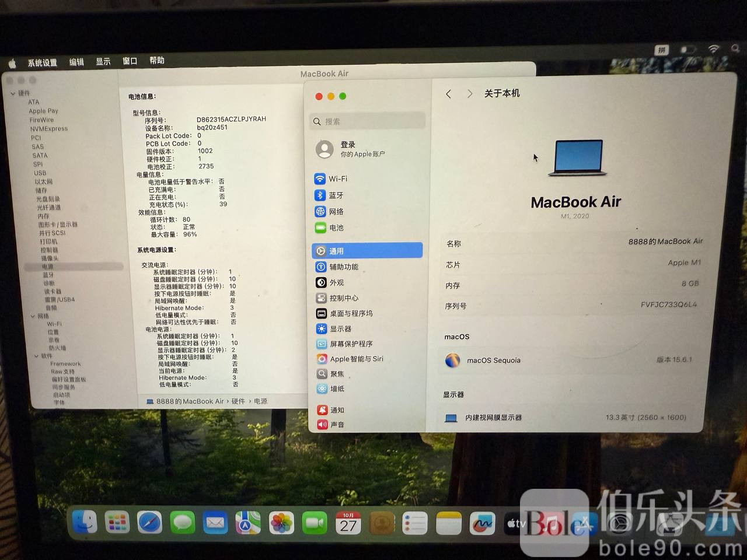Open 控制中心 (Control Center) settings
Viewport: 747px width, 560px height.
tap(344, 298)
